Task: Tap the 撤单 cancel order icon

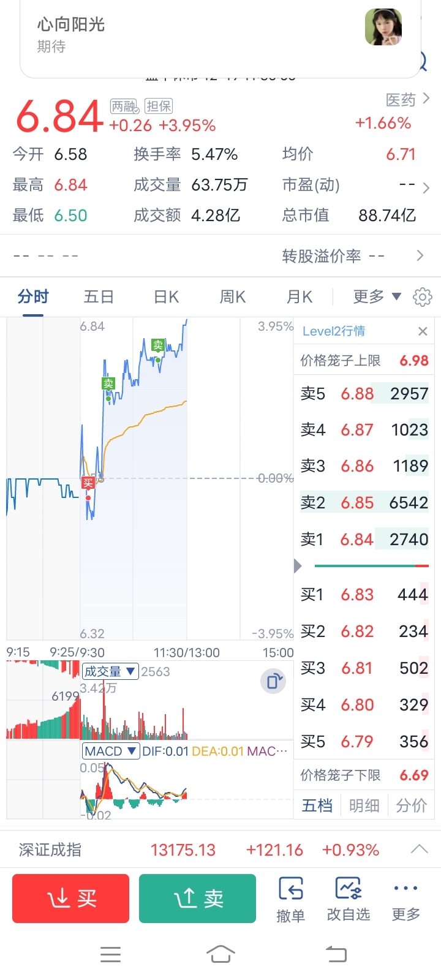Action: 290,899
